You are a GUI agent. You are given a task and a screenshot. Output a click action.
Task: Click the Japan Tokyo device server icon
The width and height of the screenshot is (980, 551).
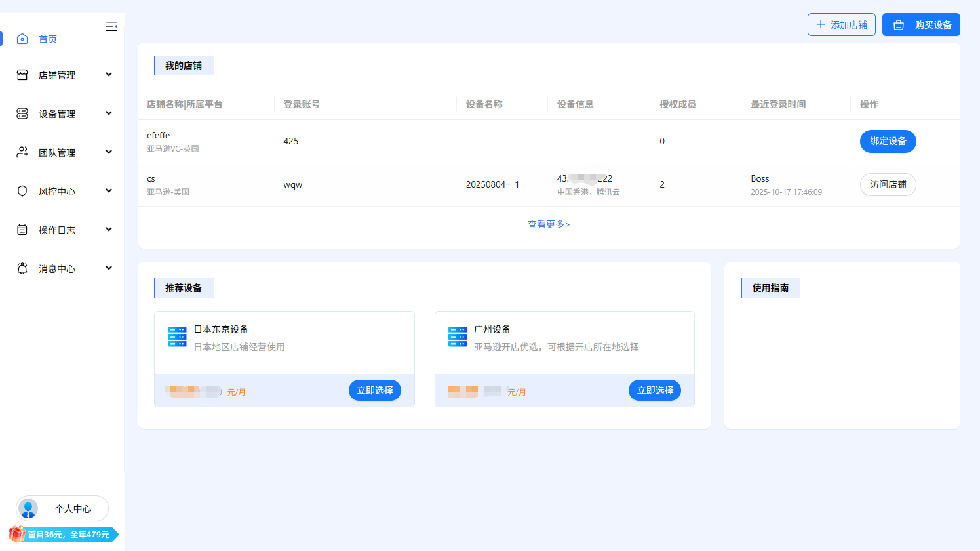tap(177, 337)
